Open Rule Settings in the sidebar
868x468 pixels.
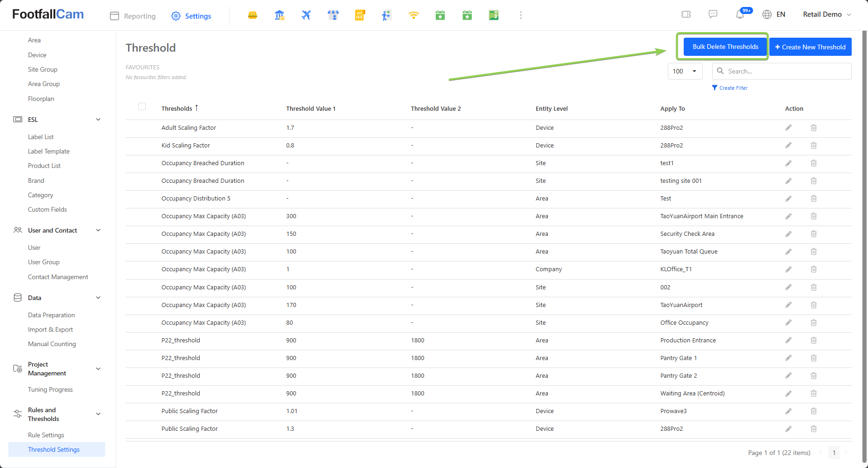coord(46,435)
